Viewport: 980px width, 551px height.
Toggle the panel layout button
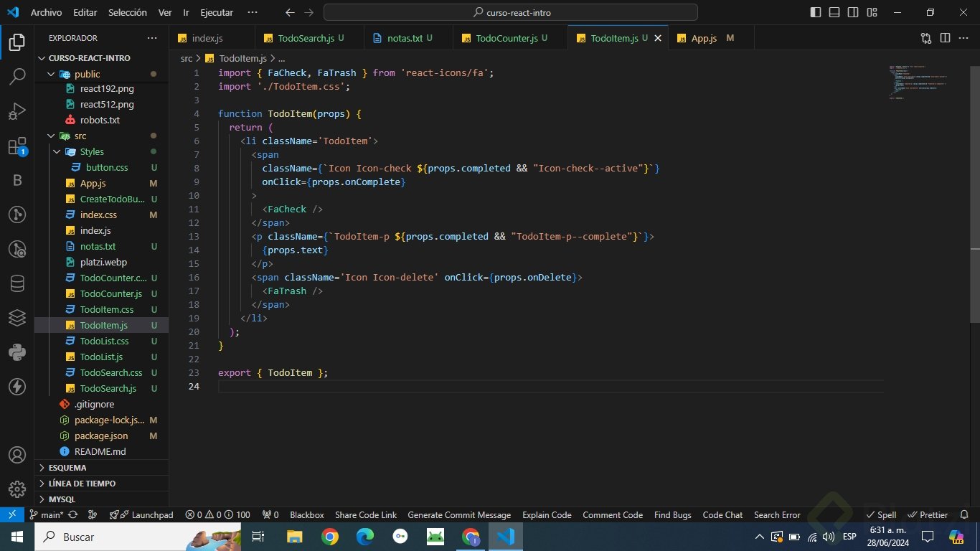[x=834, y=12]
